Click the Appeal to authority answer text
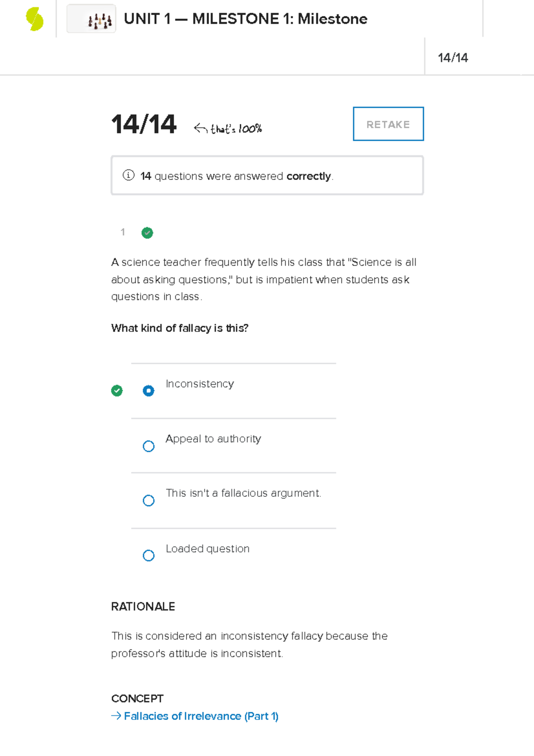Image resolution: width=534 pixels, height=756 pixels. point(213,439)
